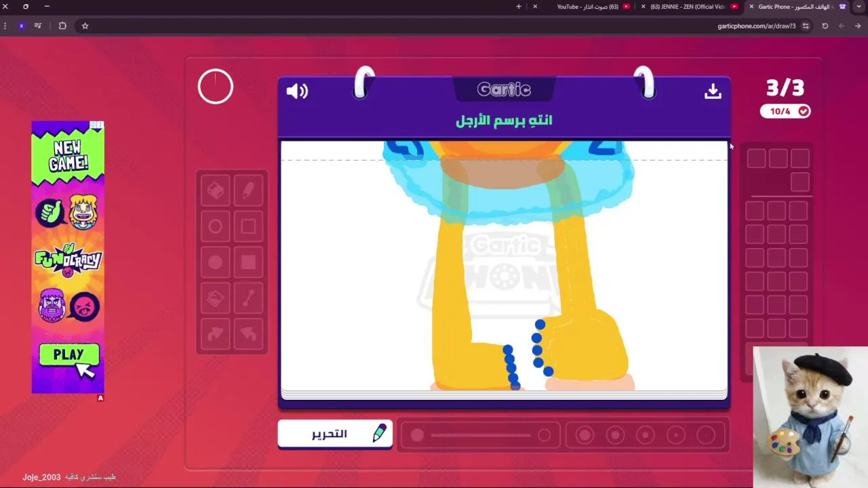
Task: Select the empty rectangle shape tool
Action: tap(248, 227)
